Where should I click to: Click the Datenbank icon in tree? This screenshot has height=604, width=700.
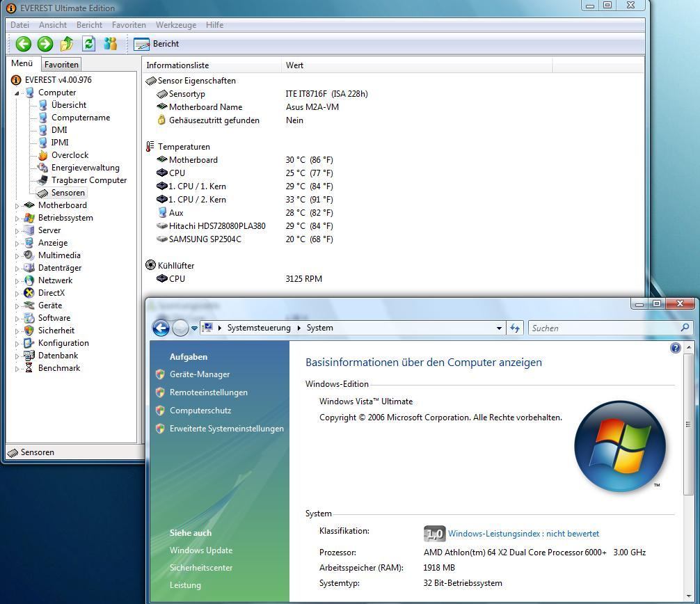[29, 356]
